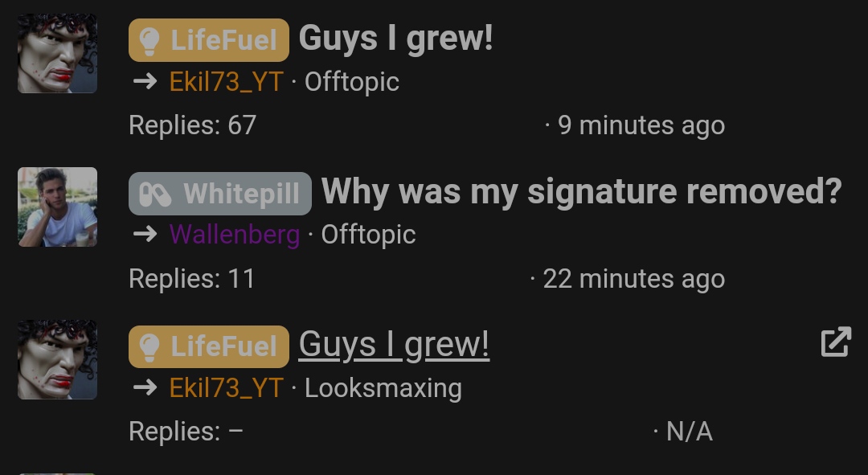Click arrow icon before Ekil73_YT in Looksmaxing row

(145, 387)
